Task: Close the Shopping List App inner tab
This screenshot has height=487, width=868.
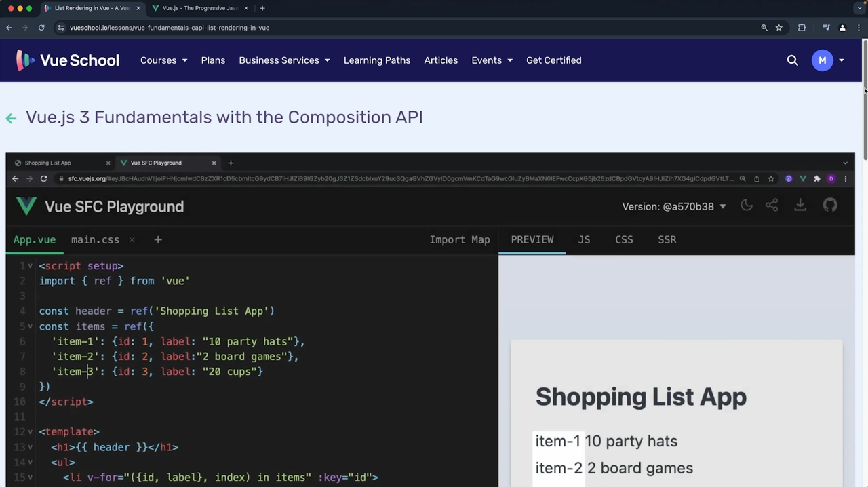Action: 108,163
